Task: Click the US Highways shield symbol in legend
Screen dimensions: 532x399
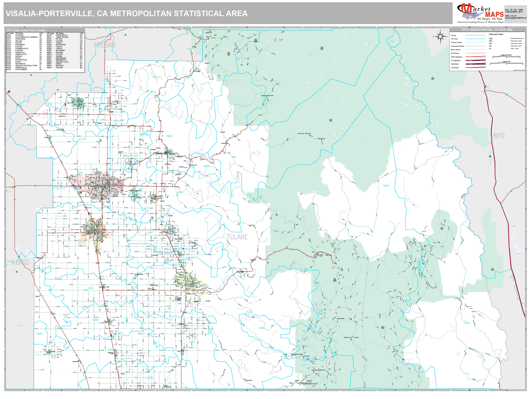Action: (x=471, y=60)
